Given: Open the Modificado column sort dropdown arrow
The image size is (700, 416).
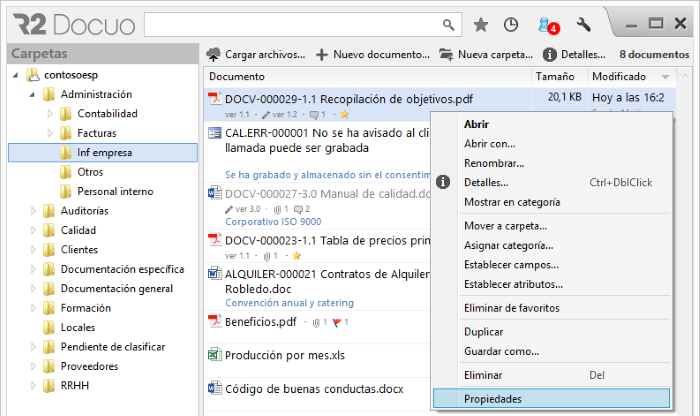Looking at the screenshot, I should pyautogui.click(x=666, y=77).
